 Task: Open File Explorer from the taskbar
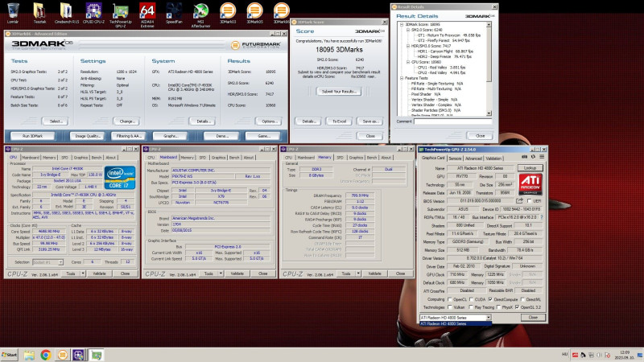tap(29, 355)
